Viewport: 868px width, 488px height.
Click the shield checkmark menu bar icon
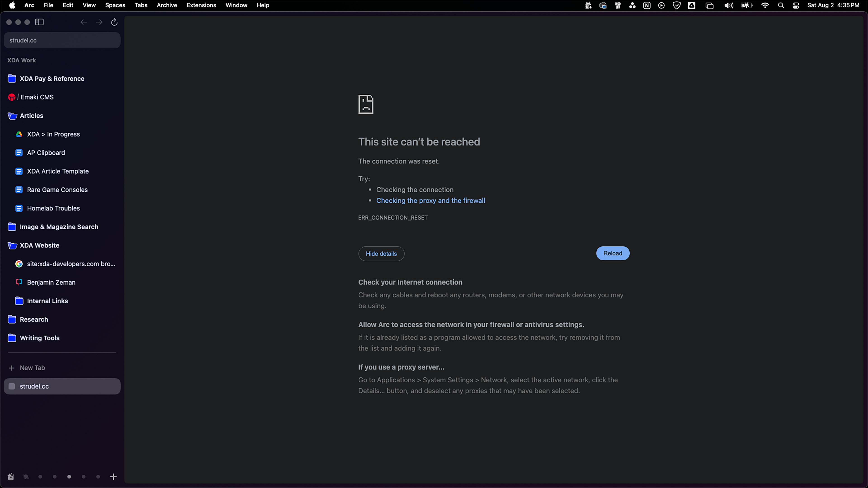(x=676, y=5)
